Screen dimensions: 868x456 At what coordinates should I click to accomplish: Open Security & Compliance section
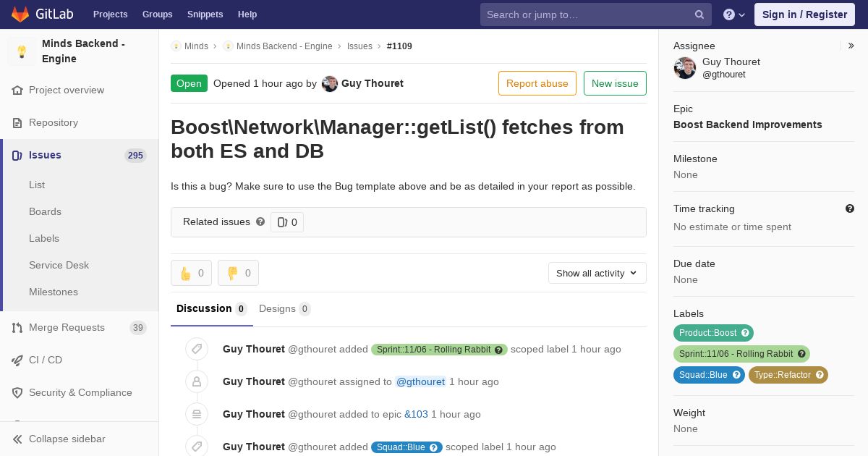[80, 392]
